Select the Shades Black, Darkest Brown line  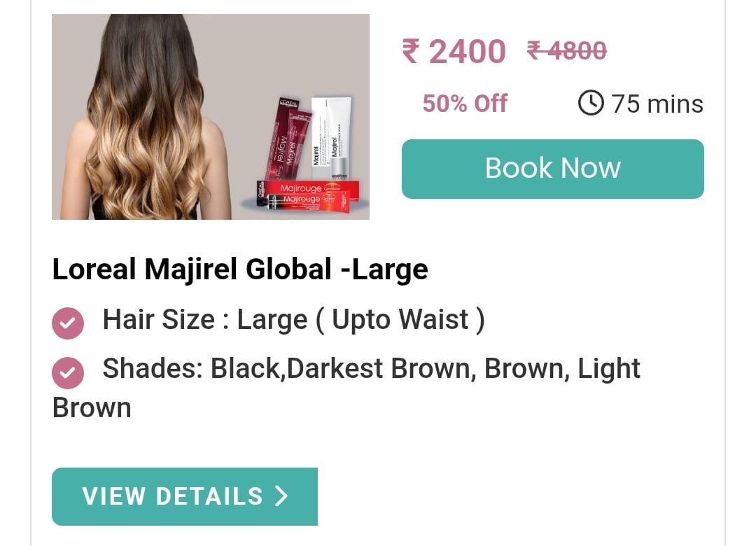pos(371,368)
